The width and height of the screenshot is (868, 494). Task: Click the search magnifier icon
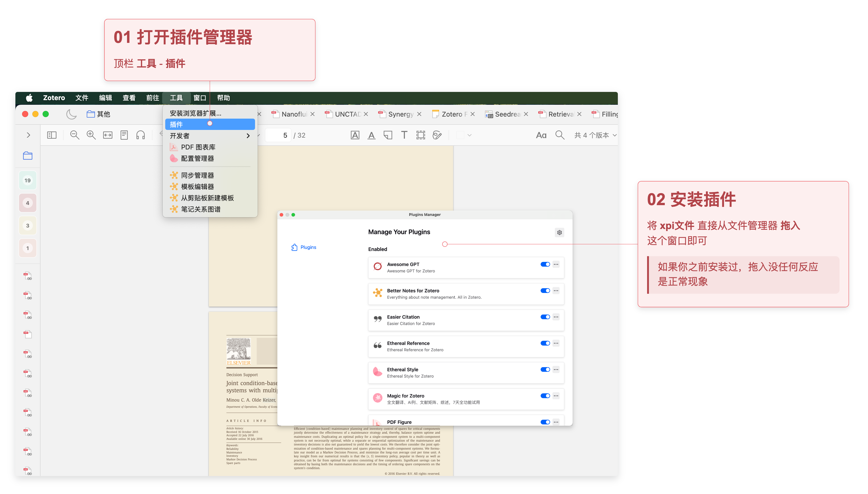click(560, 135)
